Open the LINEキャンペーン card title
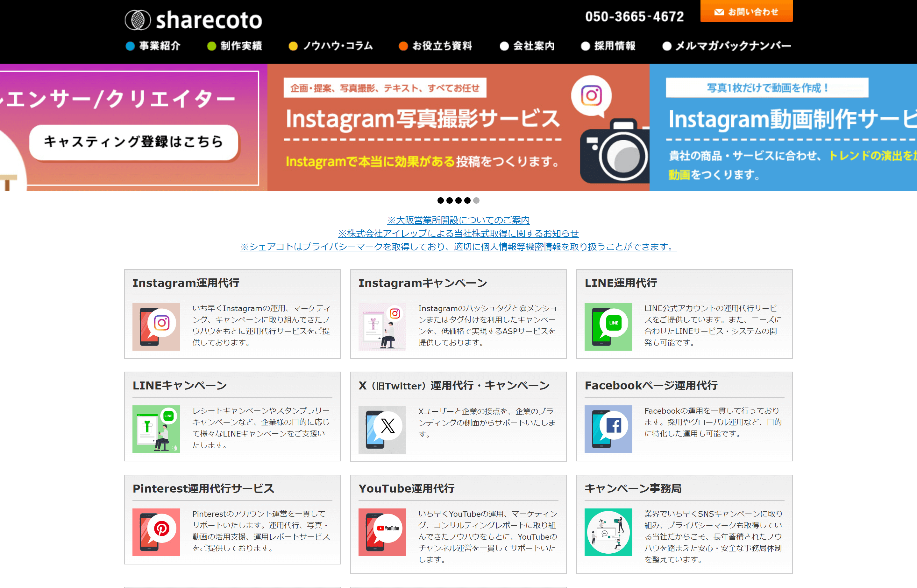Viewport: 917px width, 588px height. [x=180, y=386]
